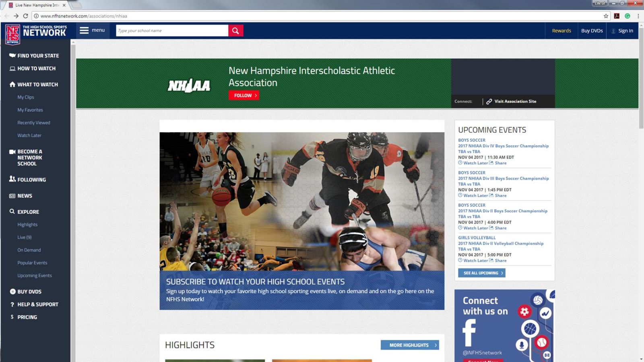Click Watch Later clock for Div IV Boys Soccer
The width and height of the screenshot is (644, 362).
[460, 163]
